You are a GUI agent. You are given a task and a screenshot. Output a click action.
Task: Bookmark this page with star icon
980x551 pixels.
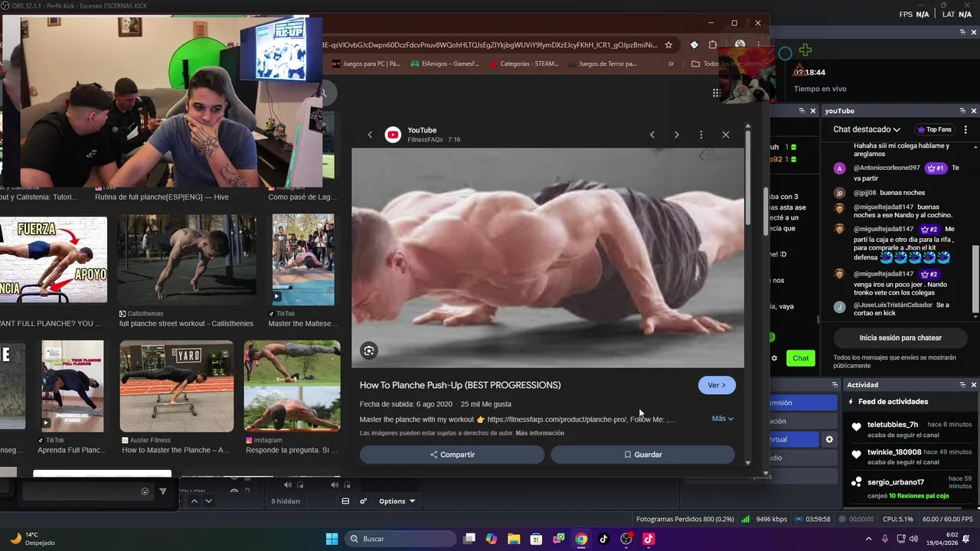pos(668,44)
